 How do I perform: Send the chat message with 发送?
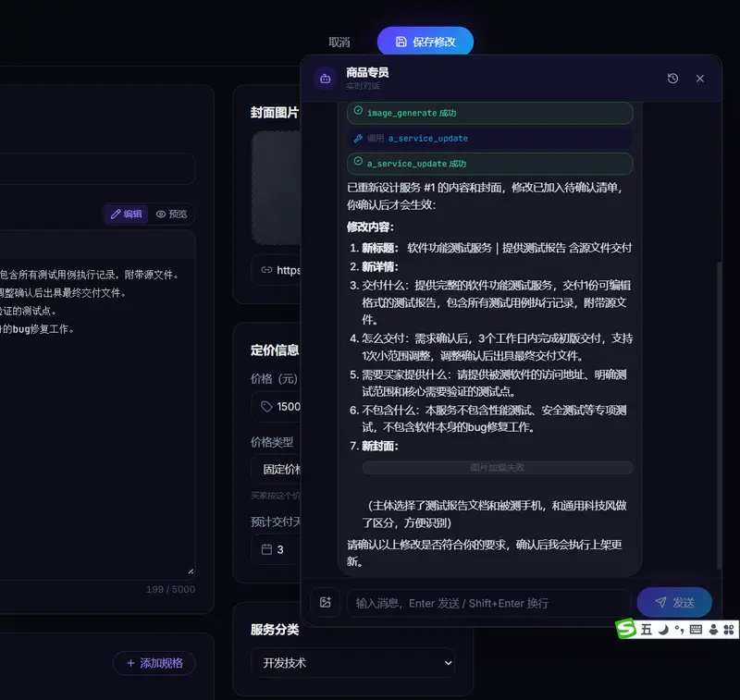tap(674, 602)
